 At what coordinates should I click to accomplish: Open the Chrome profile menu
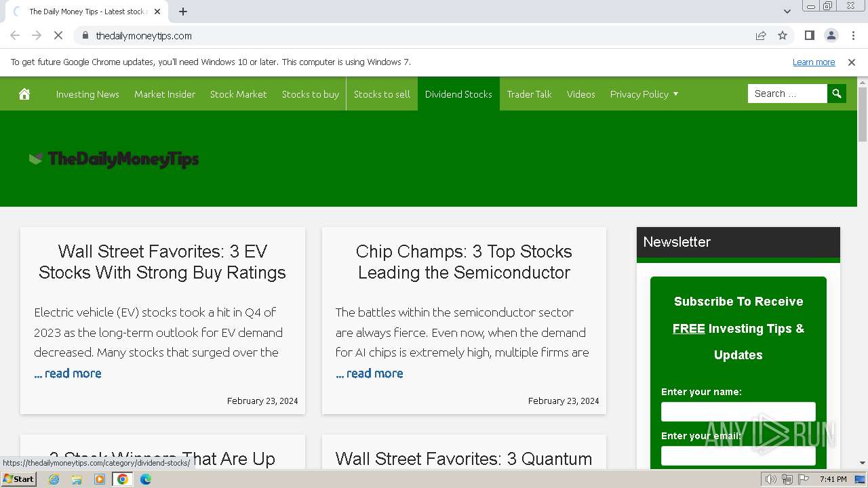(831, 36)
